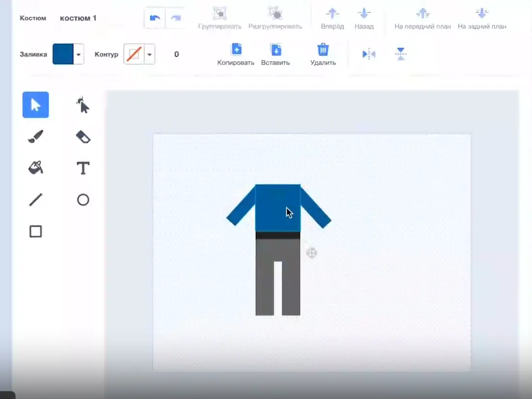Screen dimensions: 532x399
Task: Click the Разгруппировать ungroup button
Action: pyautogui.click(x=275, y=18)
